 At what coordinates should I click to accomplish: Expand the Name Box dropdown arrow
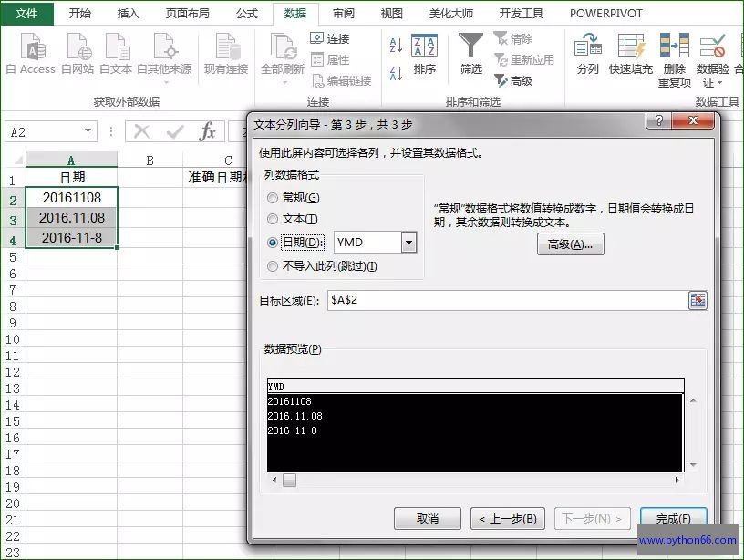point(88,132)
